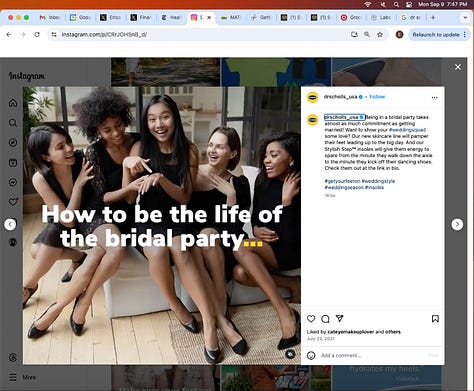Open post options three-dot menu

pos(434,97)
